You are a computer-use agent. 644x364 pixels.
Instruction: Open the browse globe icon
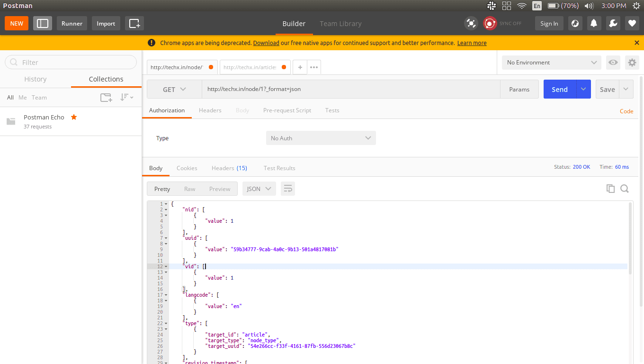point(575,23)
